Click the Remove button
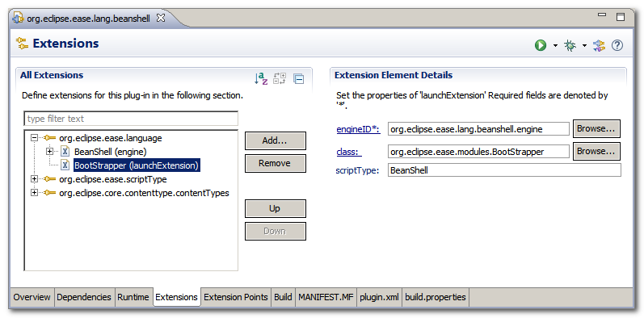Image resolution: width=644 pixels, height=318 pixels. pyautogui.click(x=276, y=163)
